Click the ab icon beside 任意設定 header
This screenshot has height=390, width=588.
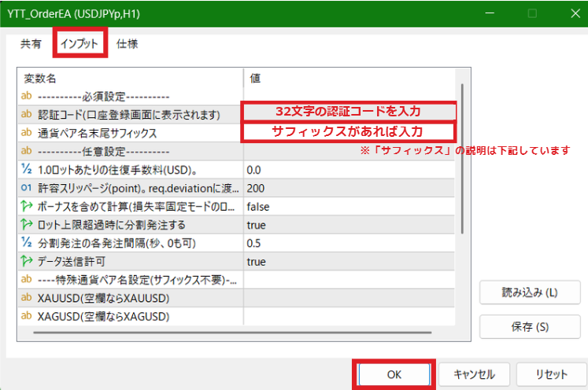[x=26, y=151]
